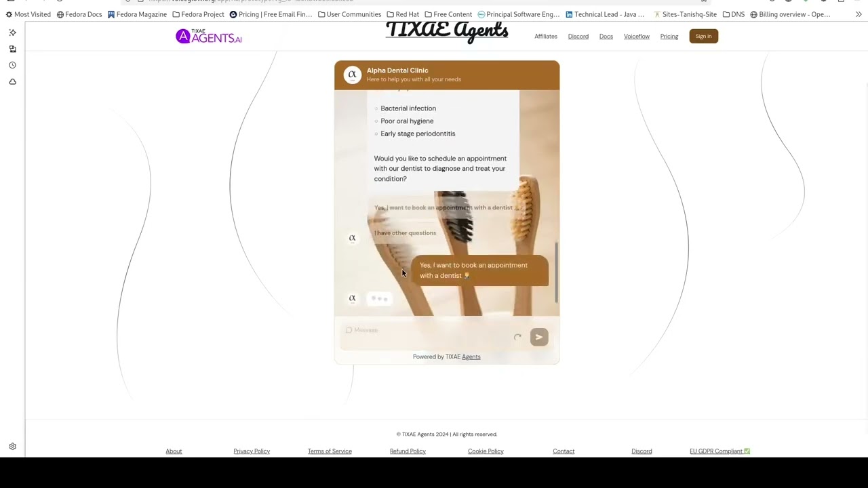Open synced tabs icon in browser sidebar
The image size is (868, 488).
click(x=12, y=49)
